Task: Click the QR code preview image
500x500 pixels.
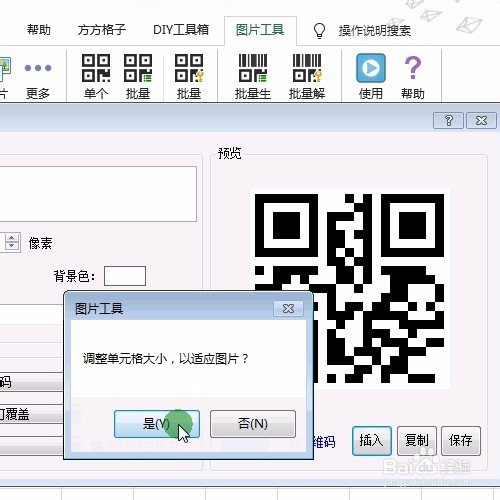Action: click(x=349, y=288)
